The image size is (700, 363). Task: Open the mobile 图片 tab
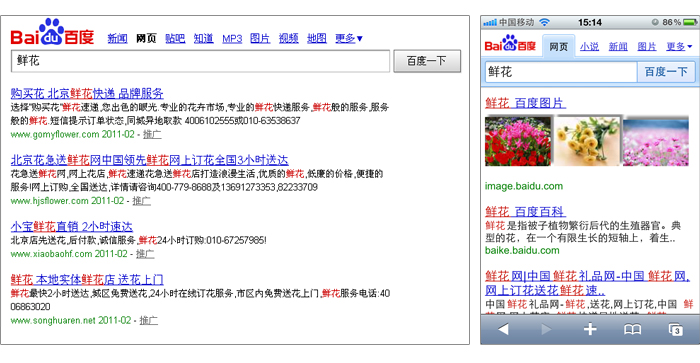(647, 46)
